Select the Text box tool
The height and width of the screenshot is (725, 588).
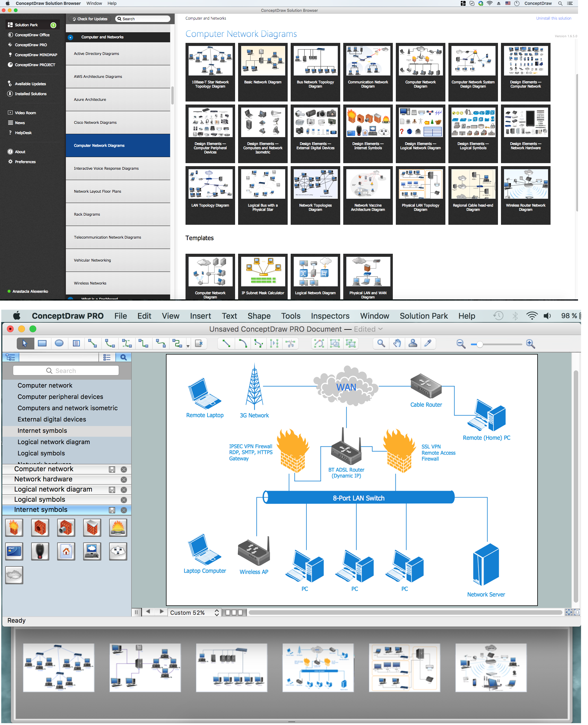[76, 343]
